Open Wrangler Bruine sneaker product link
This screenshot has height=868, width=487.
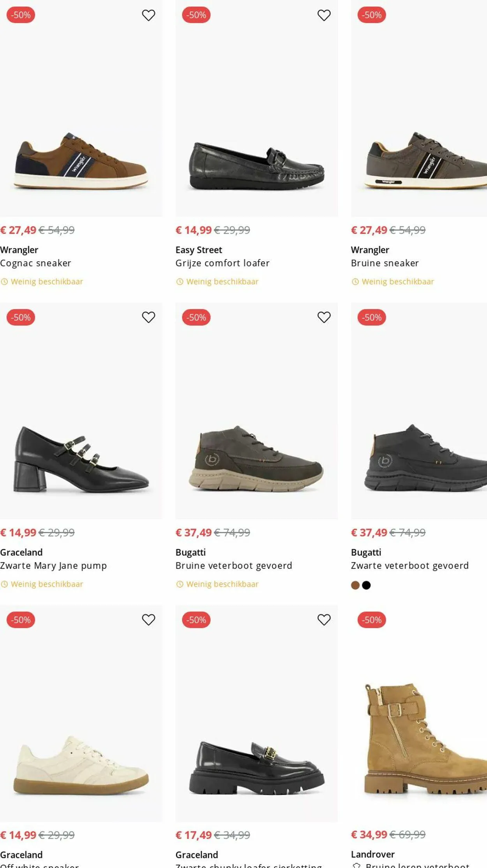coord(385,263)
